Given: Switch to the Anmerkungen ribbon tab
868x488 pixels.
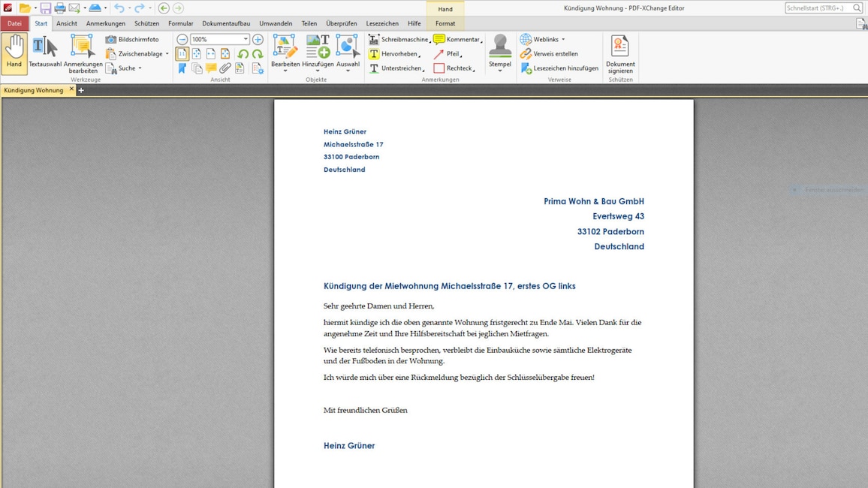Looking at the screenshot, I should pos(105,23).
